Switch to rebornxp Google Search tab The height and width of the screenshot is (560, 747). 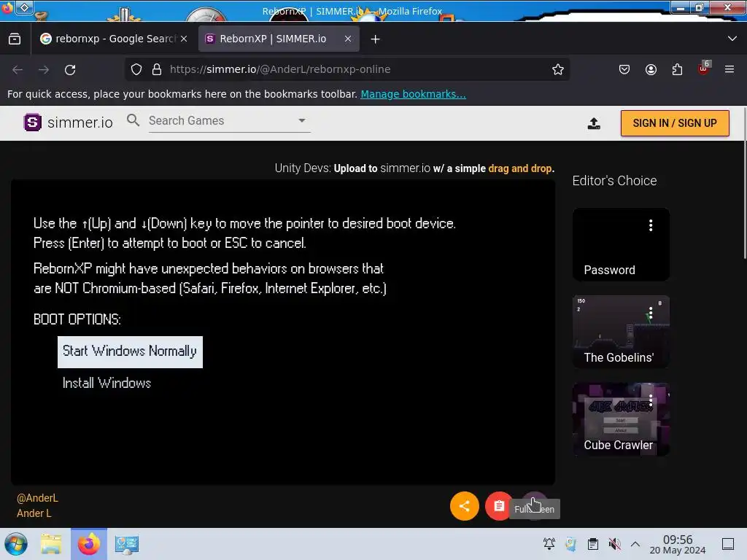pos(115,39)
